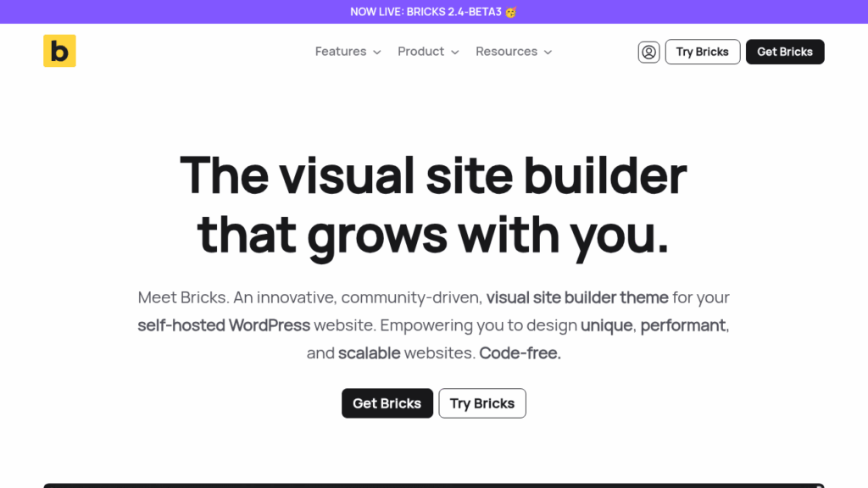Open the Product menu label

click(x=420, y=52)
